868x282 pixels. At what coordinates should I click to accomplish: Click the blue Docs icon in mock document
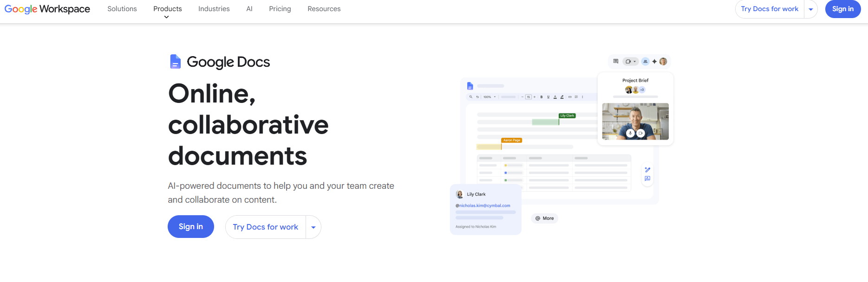coord(470,86)
